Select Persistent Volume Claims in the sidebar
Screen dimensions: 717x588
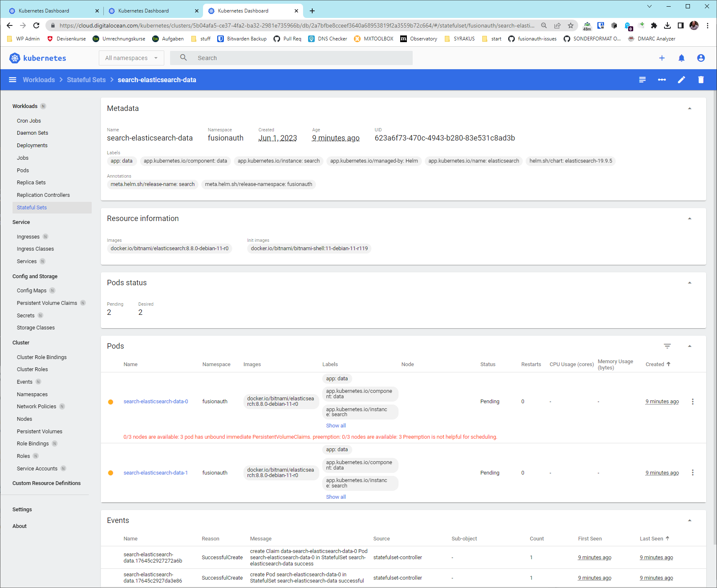[x=47, y=303]
